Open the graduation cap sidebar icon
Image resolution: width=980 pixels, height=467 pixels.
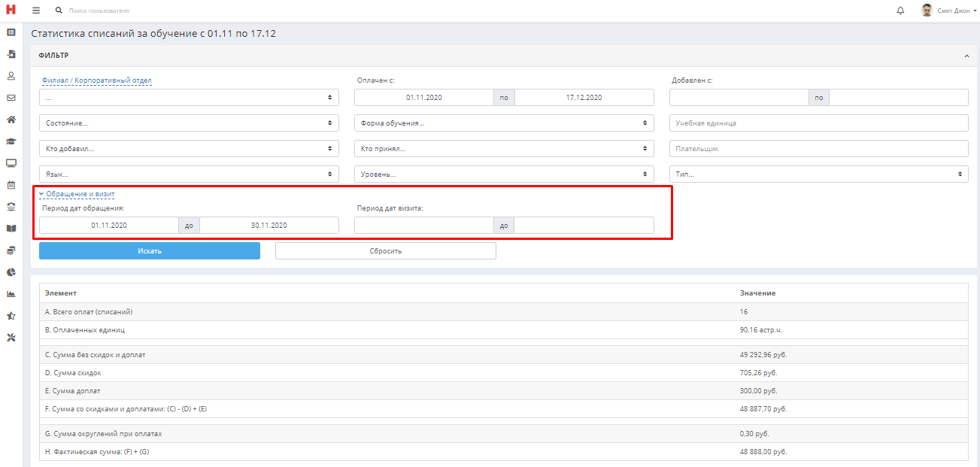pos(11,141)
